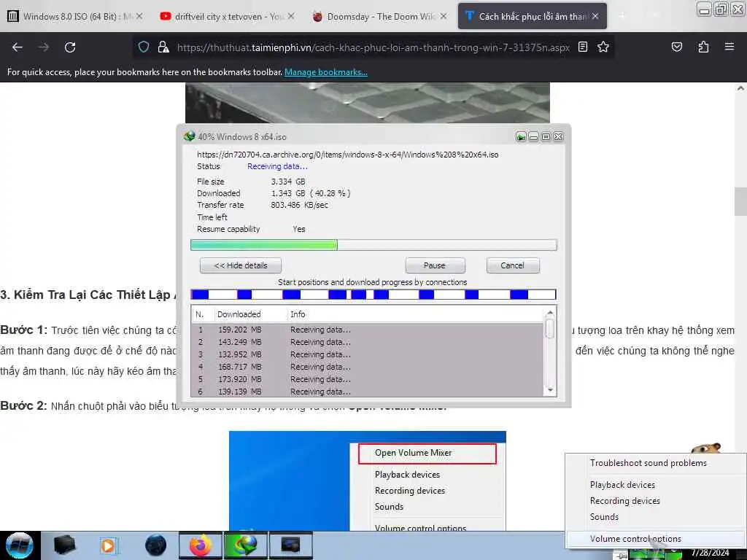
Task: Click the keyboard photo in the article
Action: coord(368,102)
